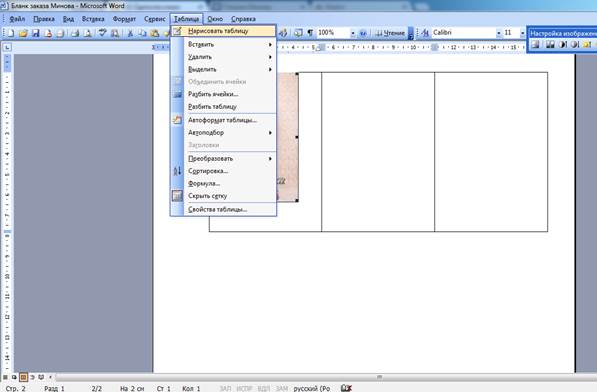This screenshot has width=597, height=392.
Task: Cut selection using scissors icon
Action: coord(130,33)
